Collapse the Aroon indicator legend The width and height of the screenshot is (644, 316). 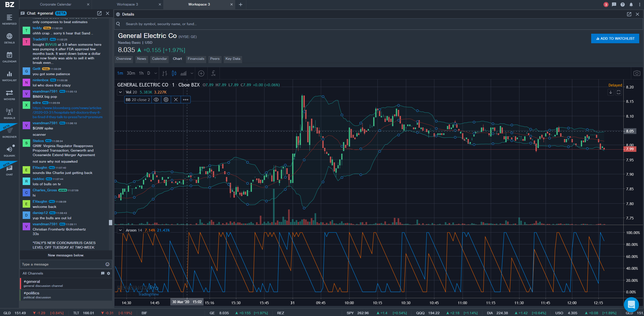tap(120, 230)
